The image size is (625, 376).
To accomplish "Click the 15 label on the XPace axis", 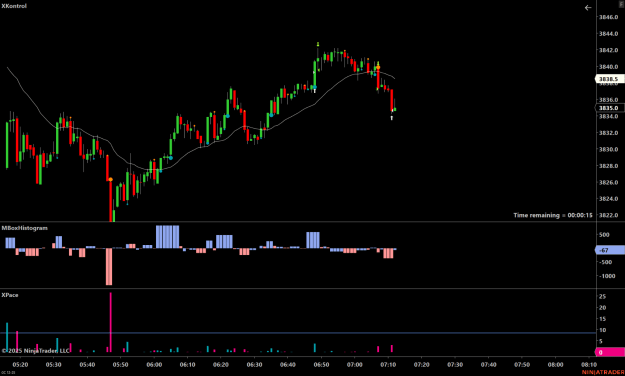I will pos(603,319).
